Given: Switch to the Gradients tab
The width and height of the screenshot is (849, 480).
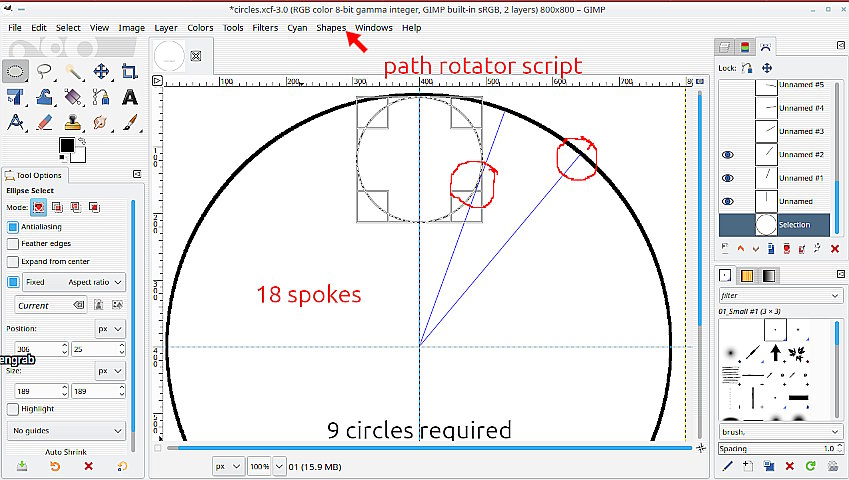Looking at the screenshot, I should tap(769, 276).
